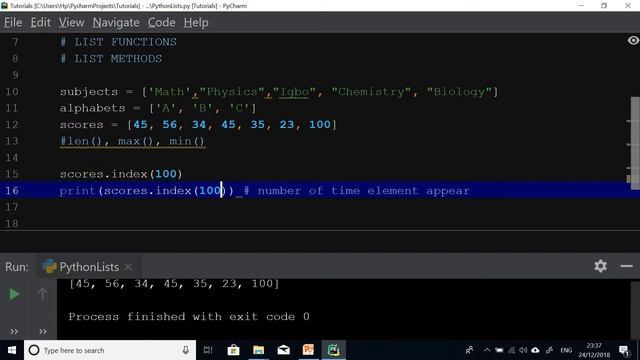
Task: Click the microphone icon in search box
Action: (x=186, y=350)
